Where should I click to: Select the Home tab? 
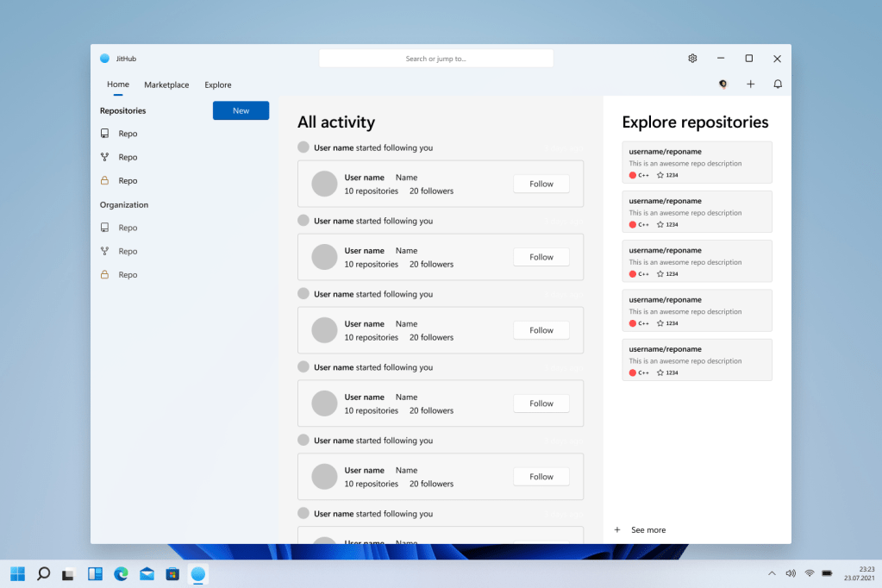(x=118, y=84)
